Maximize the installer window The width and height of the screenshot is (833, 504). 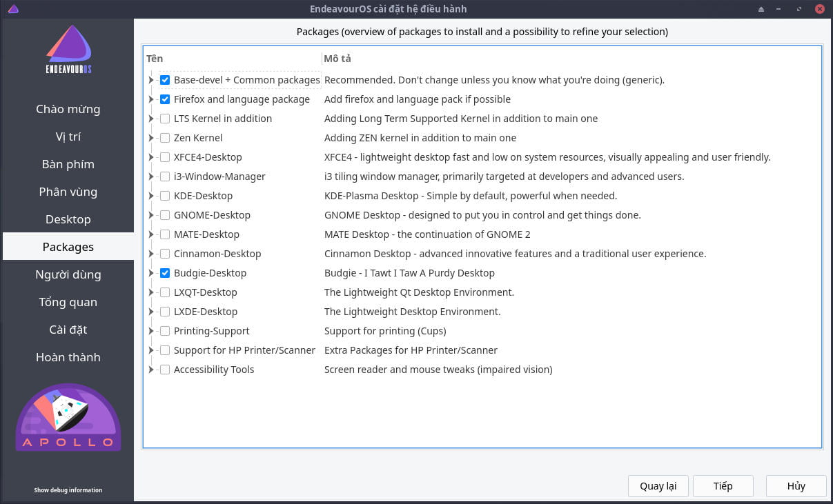799,9
